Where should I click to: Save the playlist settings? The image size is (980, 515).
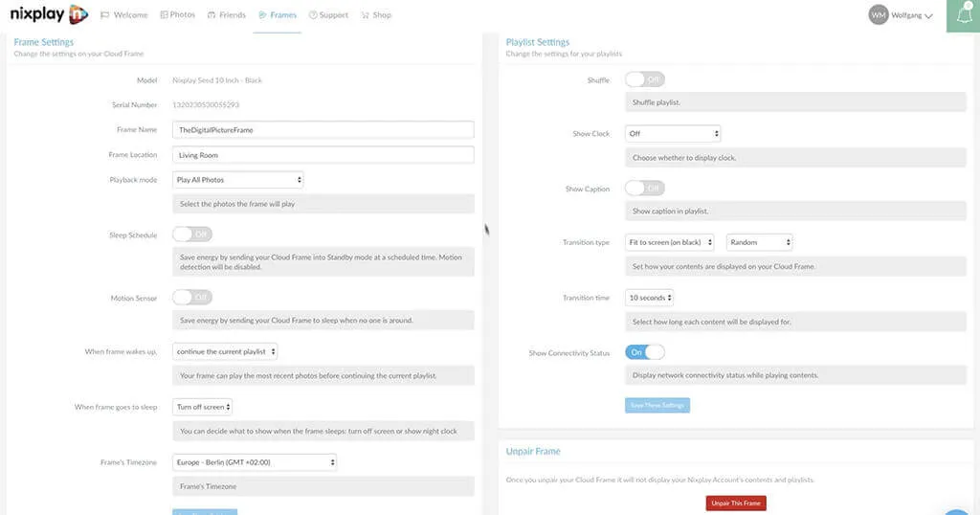[x=657, y=406]
